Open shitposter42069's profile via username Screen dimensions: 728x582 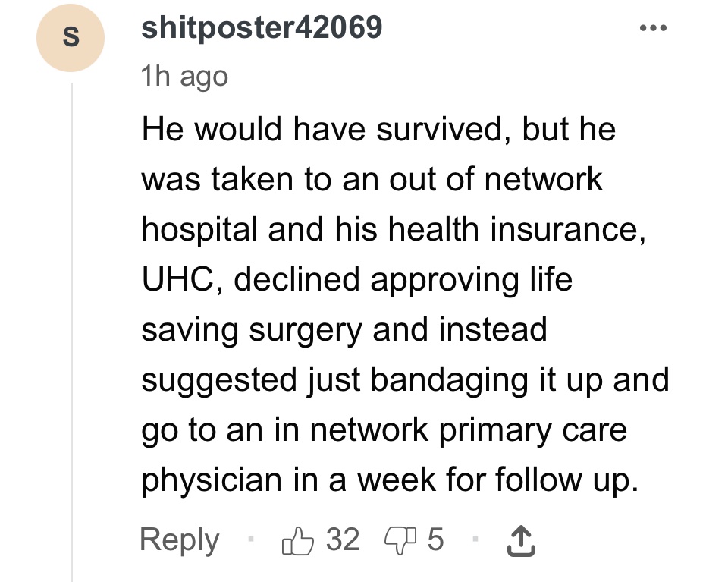pyautogui.click(x=262, y=27)
